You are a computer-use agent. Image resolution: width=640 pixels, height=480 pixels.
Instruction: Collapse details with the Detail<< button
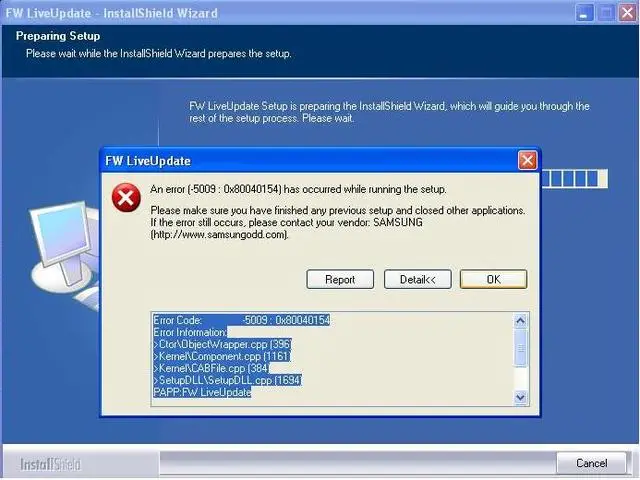click(x=418, y=280)
